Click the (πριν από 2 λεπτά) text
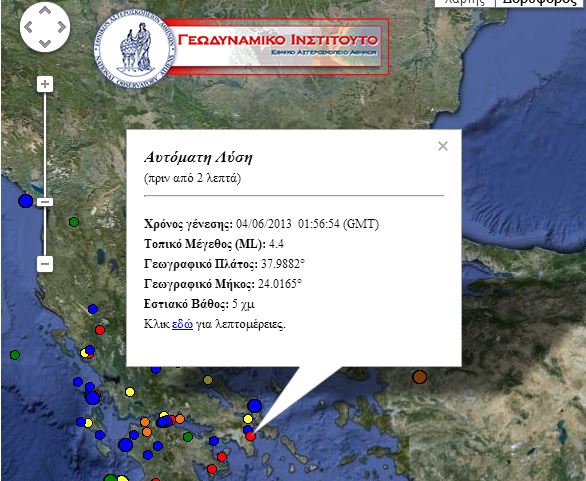 pyautogui.click(x=192, y=178)
